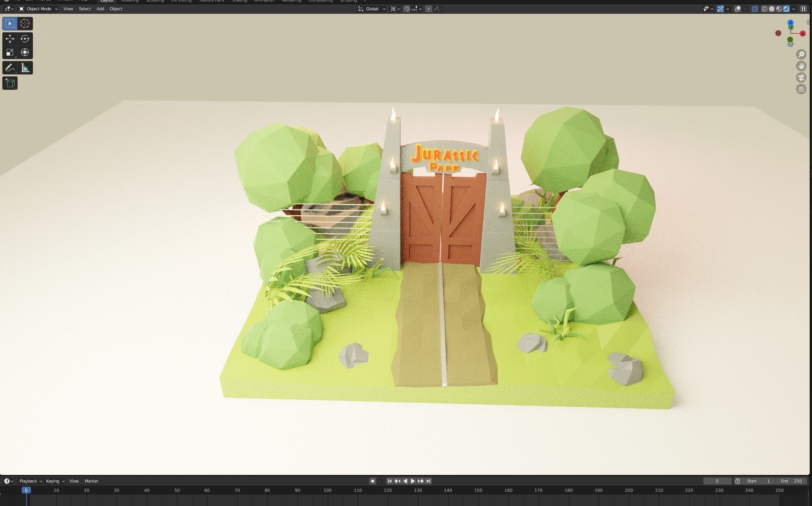Image resolution: width=812 pixels, height=506 pixels.
Task: Toggle viewport gizmos display
Action: [720, 9]
